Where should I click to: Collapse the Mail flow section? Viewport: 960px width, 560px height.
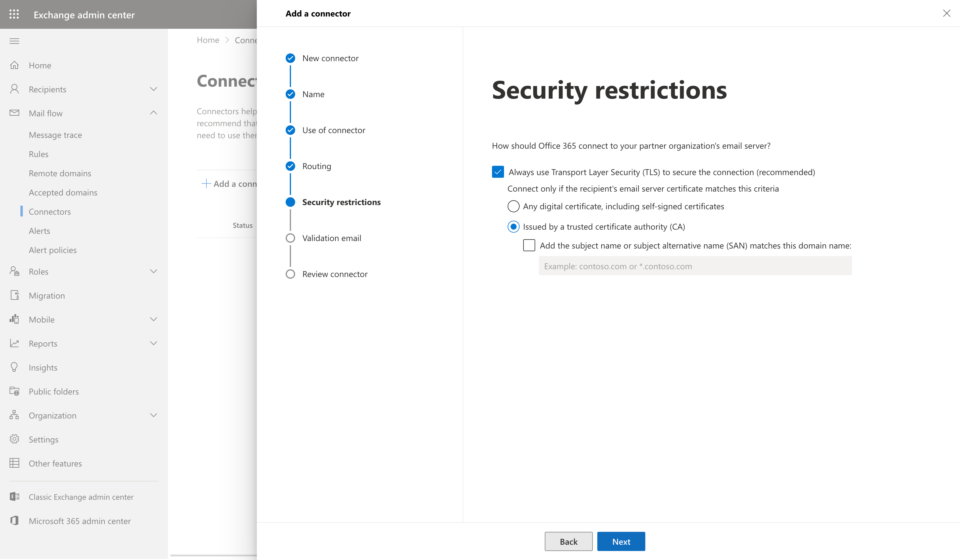(154, 113)
